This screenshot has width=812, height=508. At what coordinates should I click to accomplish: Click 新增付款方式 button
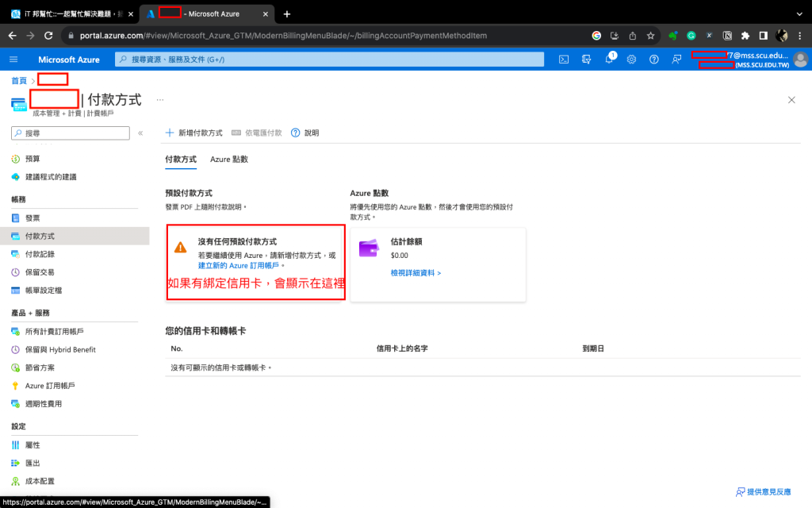pos(193,133)
